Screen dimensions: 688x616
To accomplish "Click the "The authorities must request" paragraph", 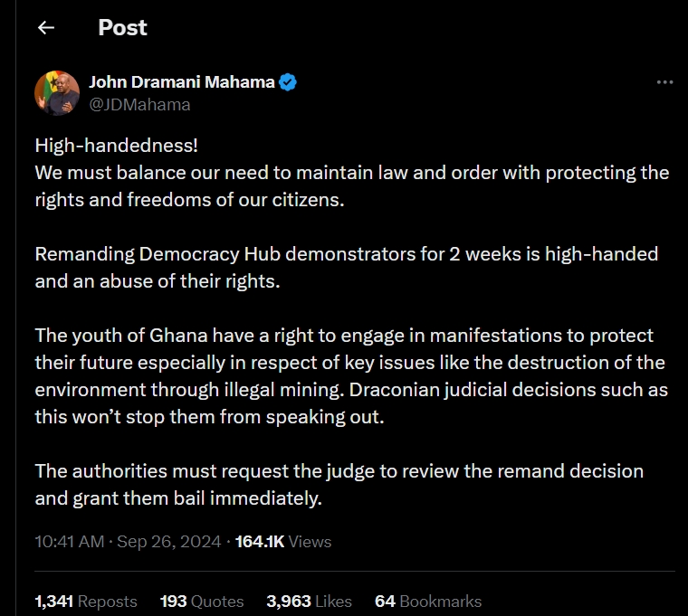I will point(339,471).
